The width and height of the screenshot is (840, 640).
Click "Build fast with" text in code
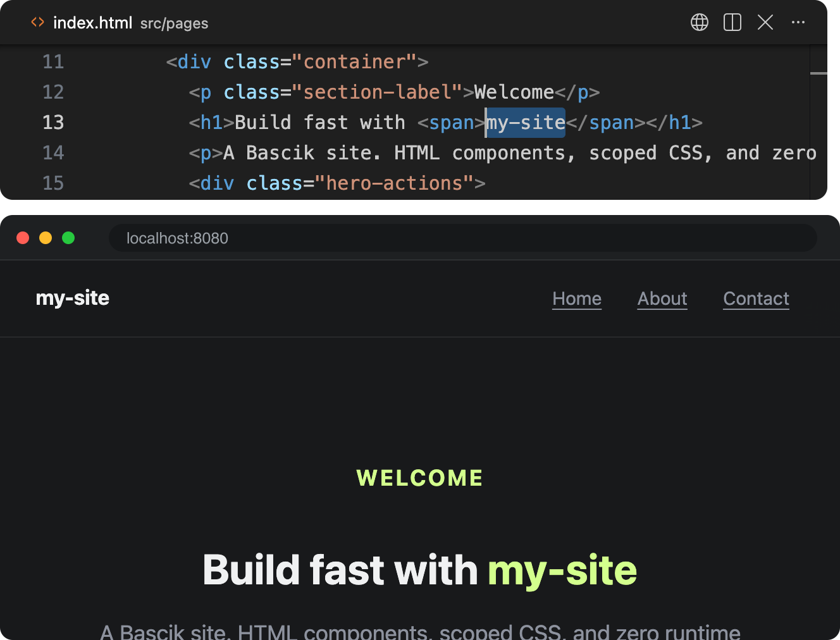(320, 123)
